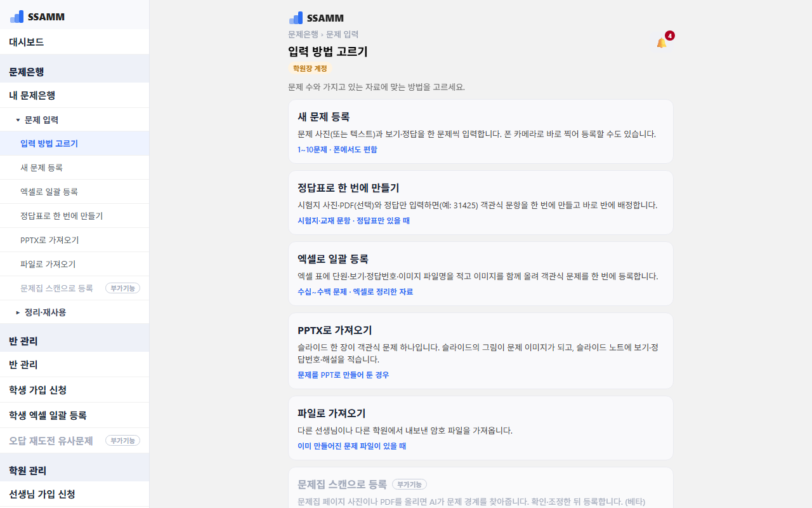Open the 엑셀로 일괄 등록 card
812x508 pixels.
pos(480,274)
